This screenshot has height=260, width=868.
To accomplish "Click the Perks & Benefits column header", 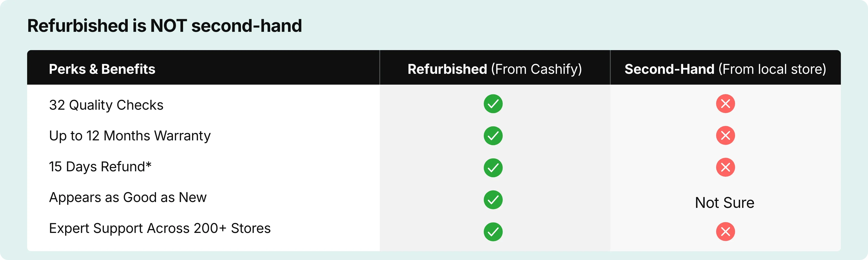I will pos(102,69).
